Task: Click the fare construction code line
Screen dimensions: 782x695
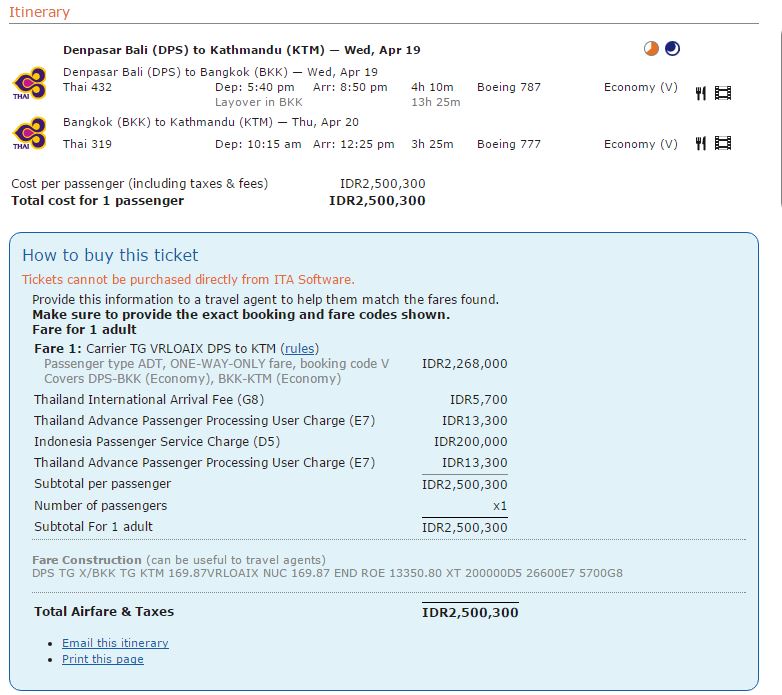Action: pyautogui.click(x=327, y=573)
